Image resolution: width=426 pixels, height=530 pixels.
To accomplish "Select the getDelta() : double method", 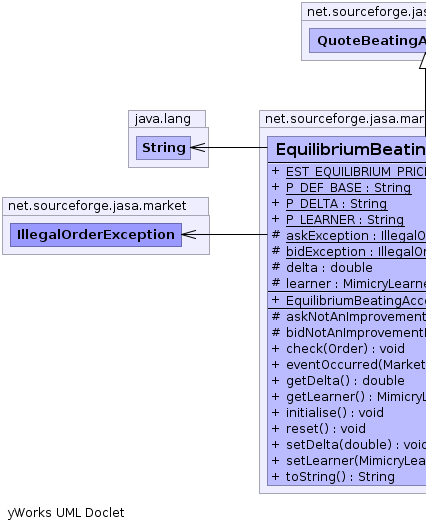I will pos(345,381).
